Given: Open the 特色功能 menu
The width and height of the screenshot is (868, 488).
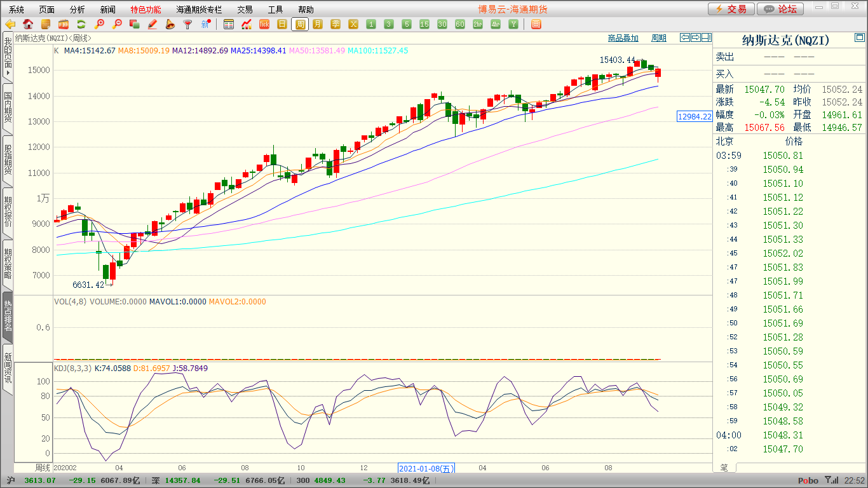Looking at the screenshot, I should [x=146, y=10].
